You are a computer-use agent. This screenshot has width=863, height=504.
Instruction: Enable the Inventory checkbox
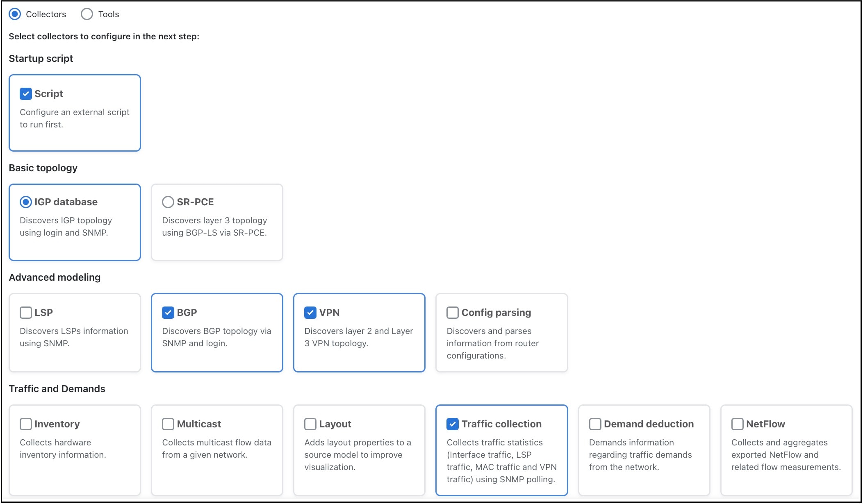(x=25, y=424)
